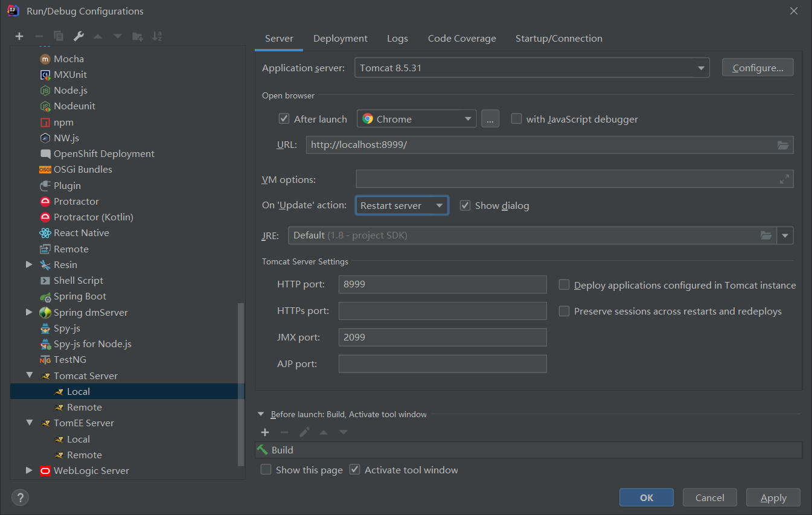Click the HTTPs port input field
This screenshot has height=515, width=812.
443,311
